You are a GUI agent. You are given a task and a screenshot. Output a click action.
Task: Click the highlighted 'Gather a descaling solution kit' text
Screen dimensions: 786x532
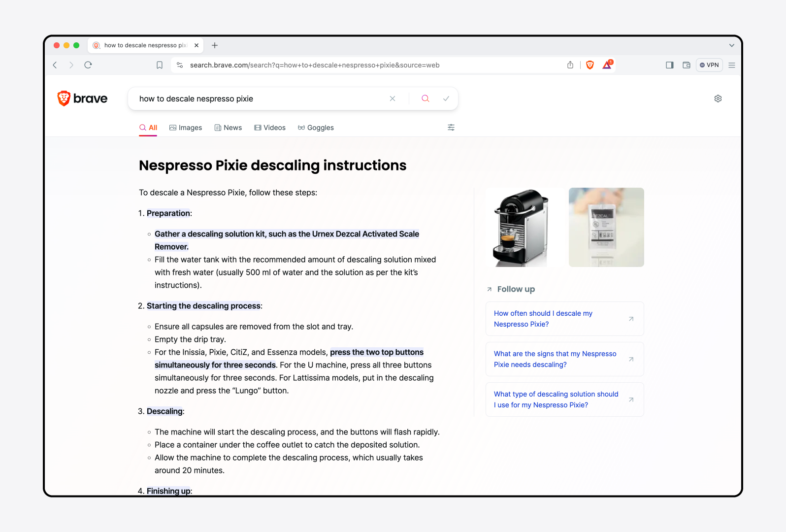tap(287, 240)
